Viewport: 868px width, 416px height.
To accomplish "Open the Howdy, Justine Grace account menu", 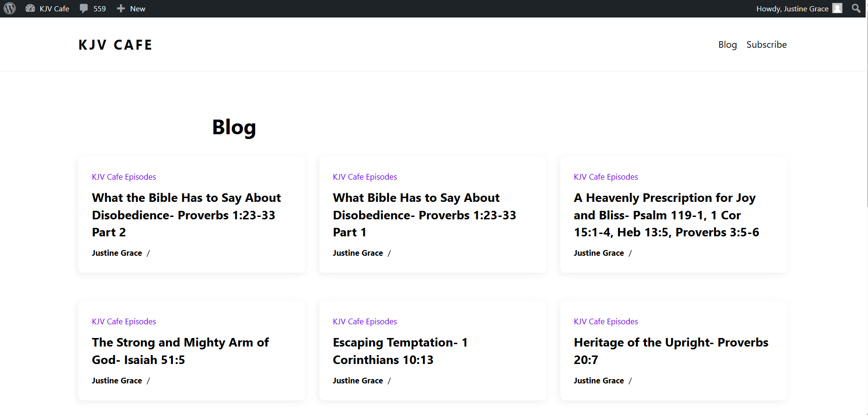I will coord(792,9).
